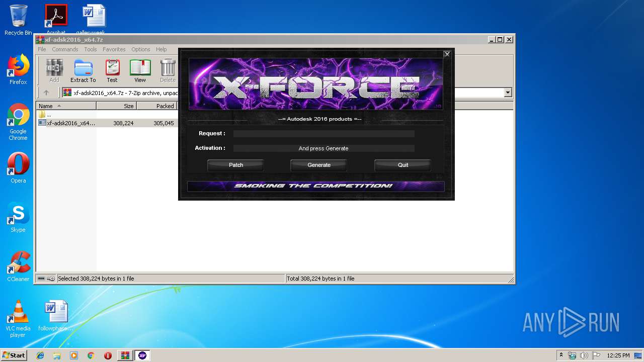
Task: Open the Tools menu
Action: pos(91,49)
